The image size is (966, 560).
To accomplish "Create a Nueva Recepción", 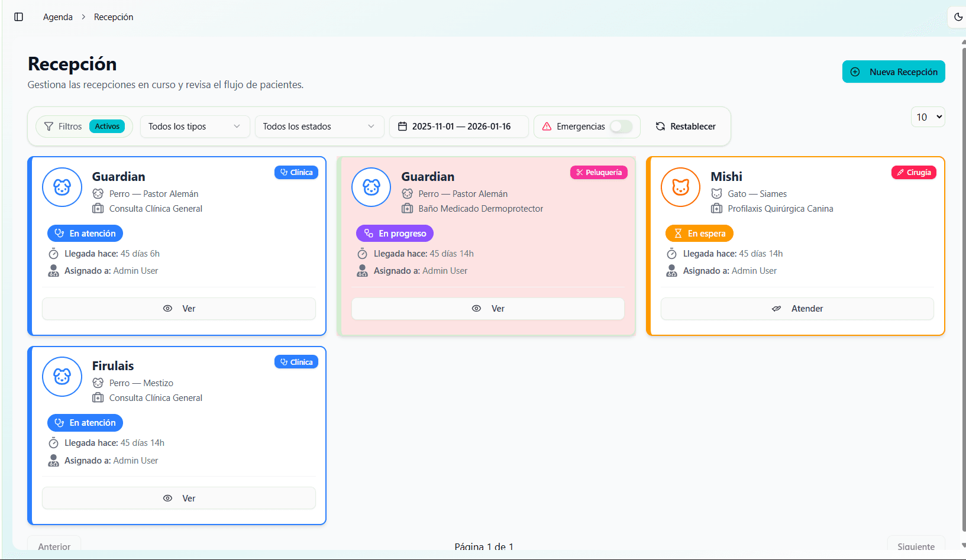I will pos(893,72).
